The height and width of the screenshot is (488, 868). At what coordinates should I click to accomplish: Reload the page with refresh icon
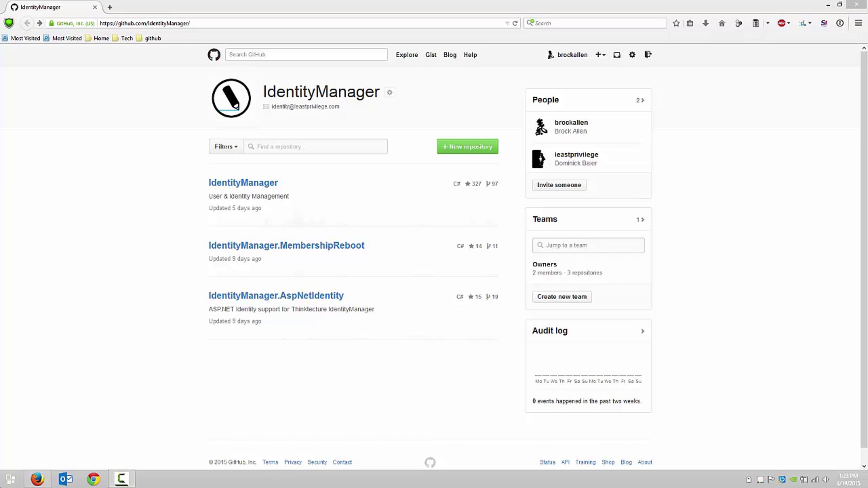point(515,23)
